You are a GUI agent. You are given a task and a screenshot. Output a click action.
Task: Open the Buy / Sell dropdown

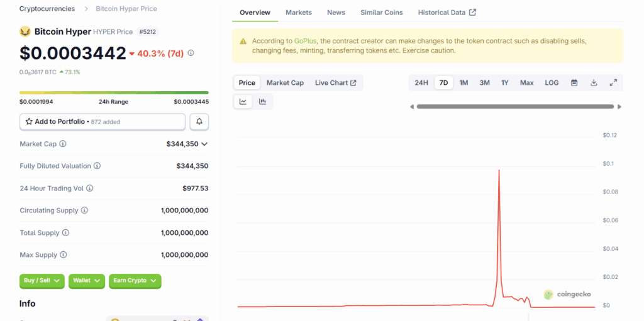(42, 281)
